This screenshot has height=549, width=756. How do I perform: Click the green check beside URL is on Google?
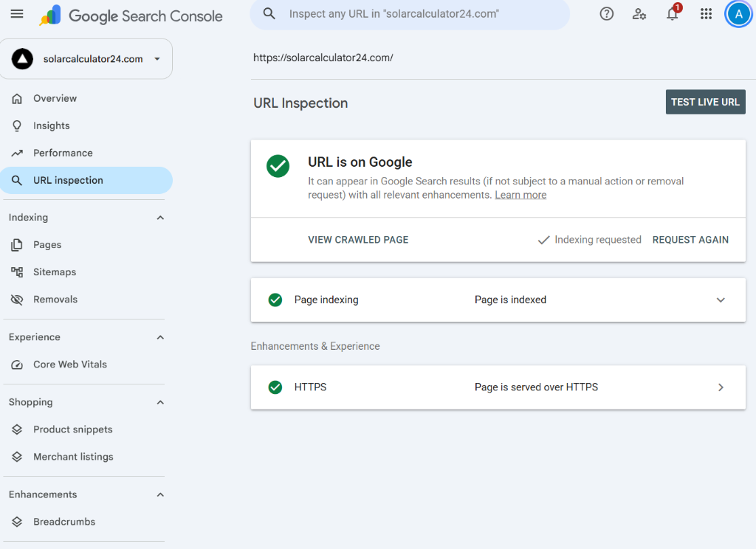(x=278, y=166)
